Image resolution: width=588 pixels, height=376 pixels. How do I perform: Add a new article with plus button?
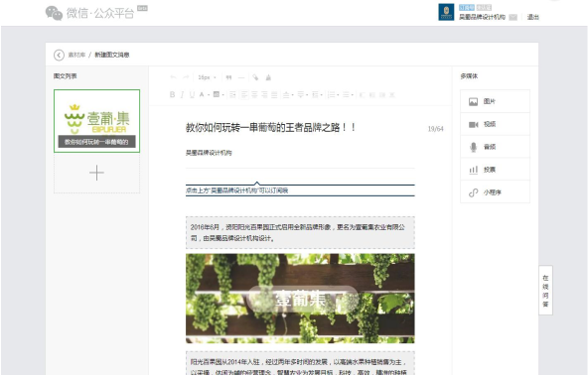(96, 173)
